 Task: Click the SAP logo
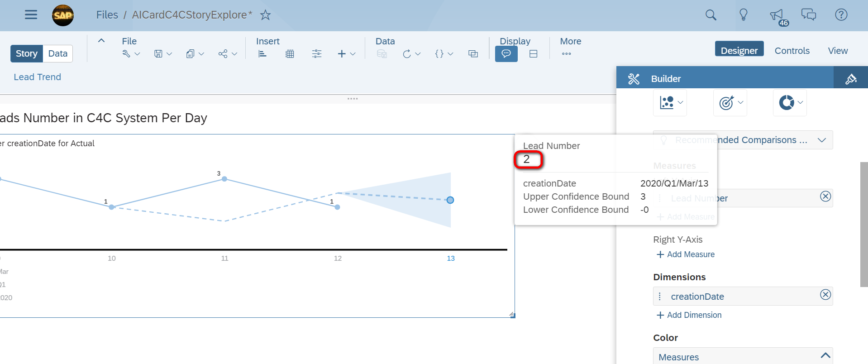(63, 15)
